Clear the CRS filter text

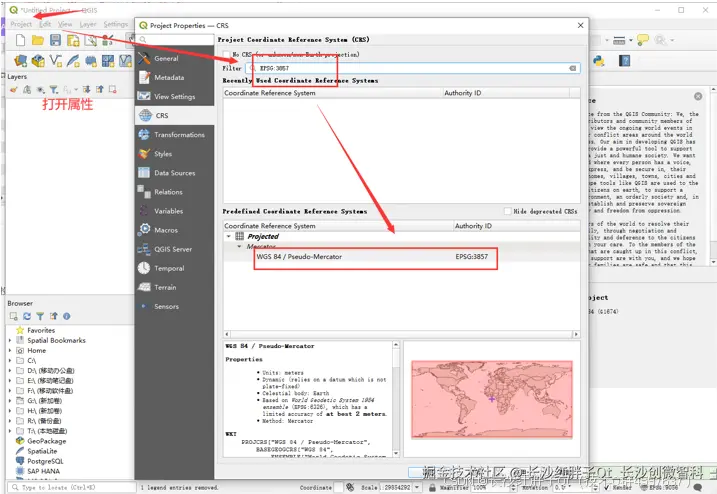573,68
